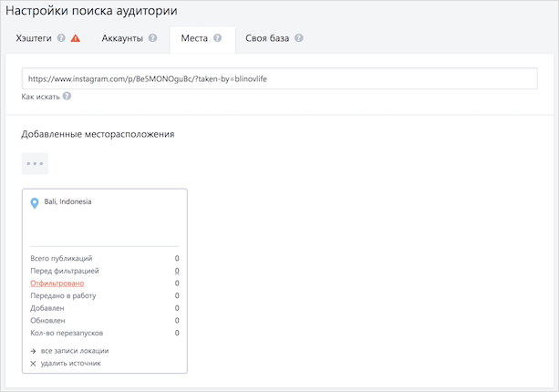Click the help icon beside Хэштеги tab
Image resolution: width=559 pixels, height=392 pixels.
(61, 39)
